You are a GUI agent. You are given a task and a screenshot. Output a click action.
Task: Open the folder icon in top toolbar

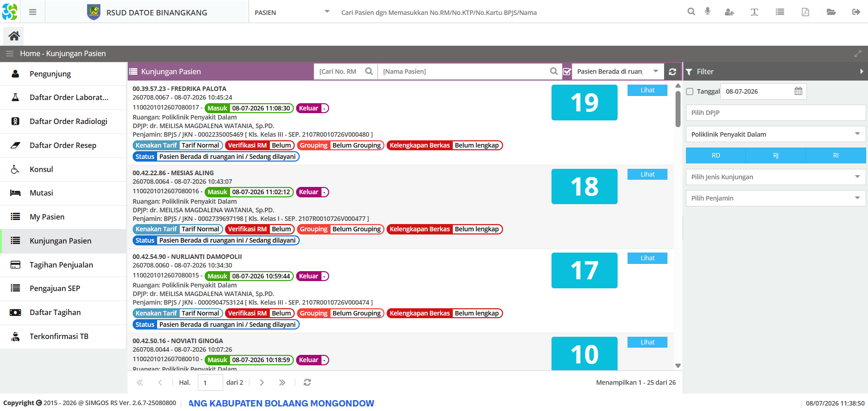point(831,12)
